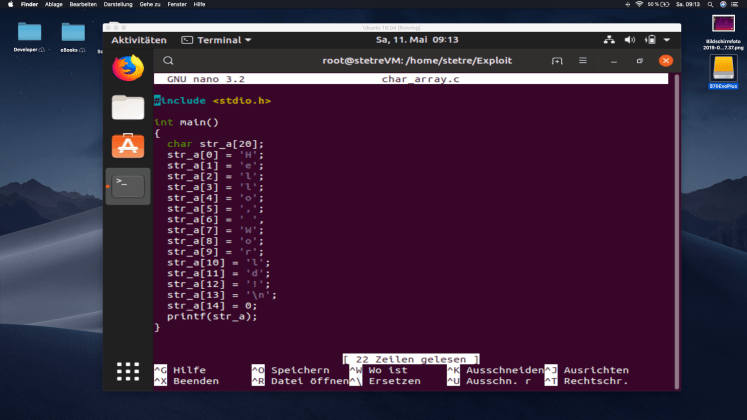Click the Terminal icon in the dock
The width and height of the screenshot is (747, 420).
[x=127, y=185]
